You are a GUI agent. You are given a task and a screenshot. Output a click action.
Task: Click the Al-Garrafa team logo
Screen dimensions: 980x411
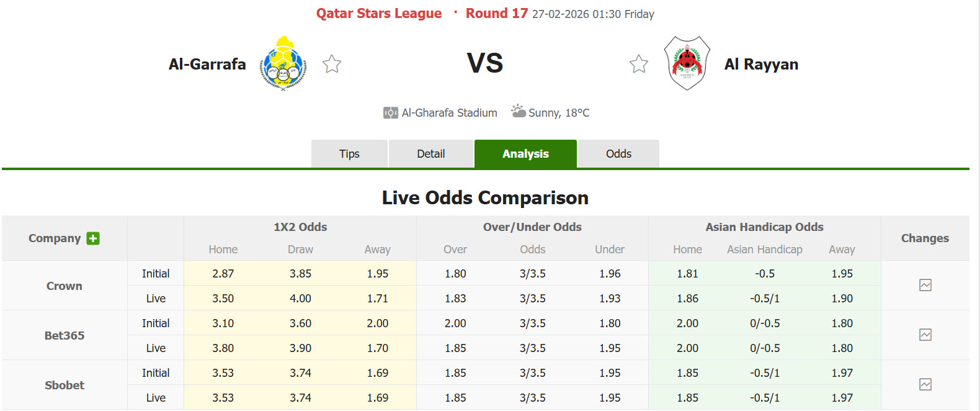[283, 63]
